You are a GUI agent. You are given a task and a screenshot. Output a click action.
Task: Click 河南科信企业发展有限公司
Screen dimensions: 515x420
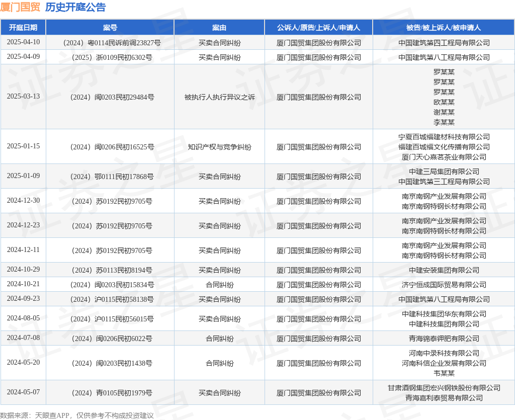(444, 363)
